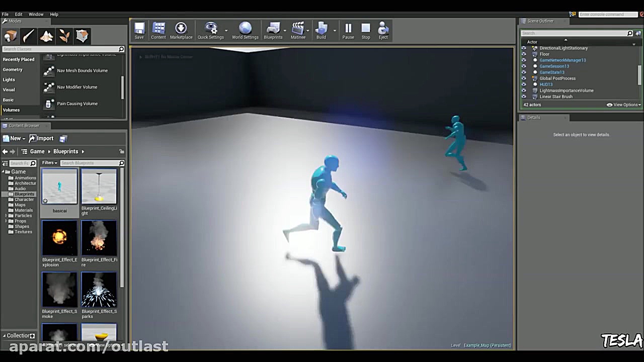Open the View Options dropdown
The image size is (644, 362).
click(x=624, y=105)
